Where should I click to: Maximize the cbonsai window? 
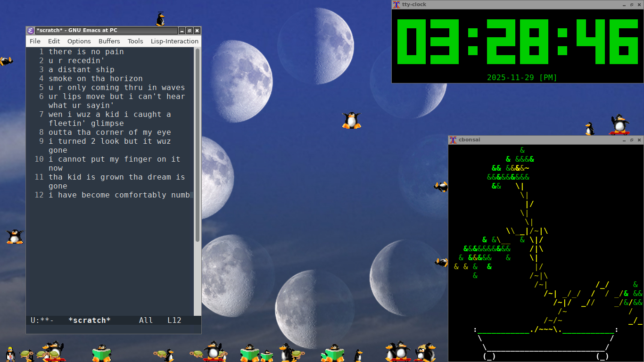631,140
